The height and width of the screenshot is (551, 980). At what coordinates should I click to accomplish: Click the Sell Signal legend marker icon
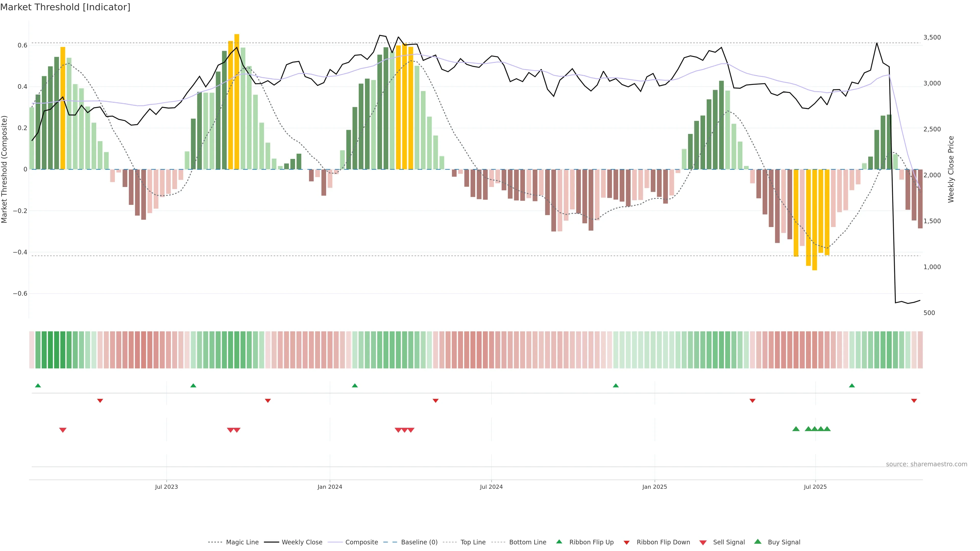click(x=703, y=543)
